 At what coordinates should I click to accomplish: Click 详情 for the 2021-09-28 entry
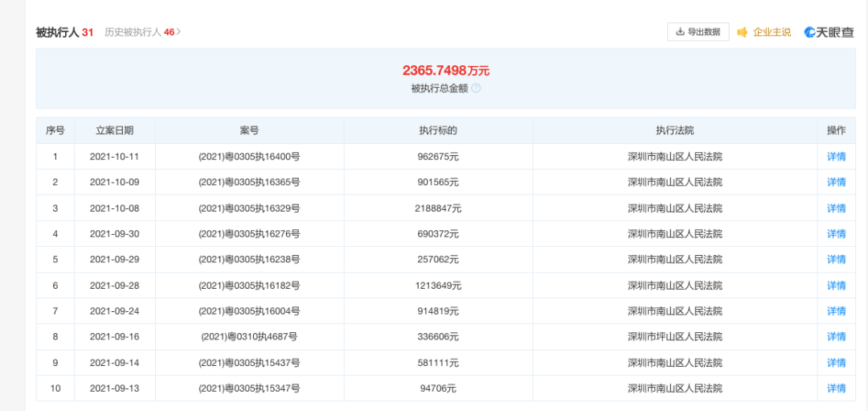tap(836, 286)
